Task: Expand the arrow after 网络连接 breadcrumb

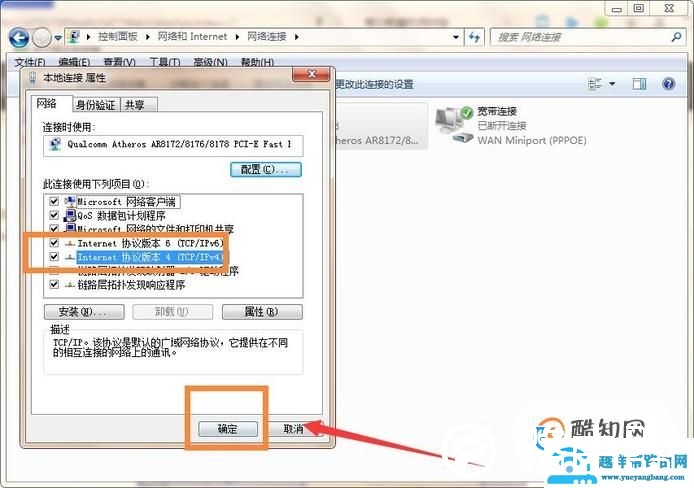Action: pos(297,37)
